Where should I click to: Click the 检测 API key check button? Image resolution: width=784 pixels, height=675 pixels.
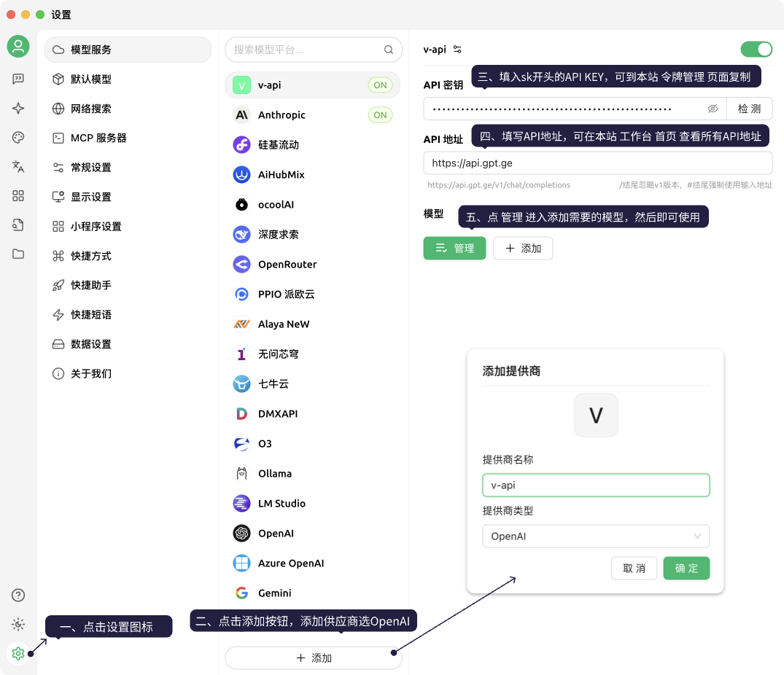click(749, 109)
